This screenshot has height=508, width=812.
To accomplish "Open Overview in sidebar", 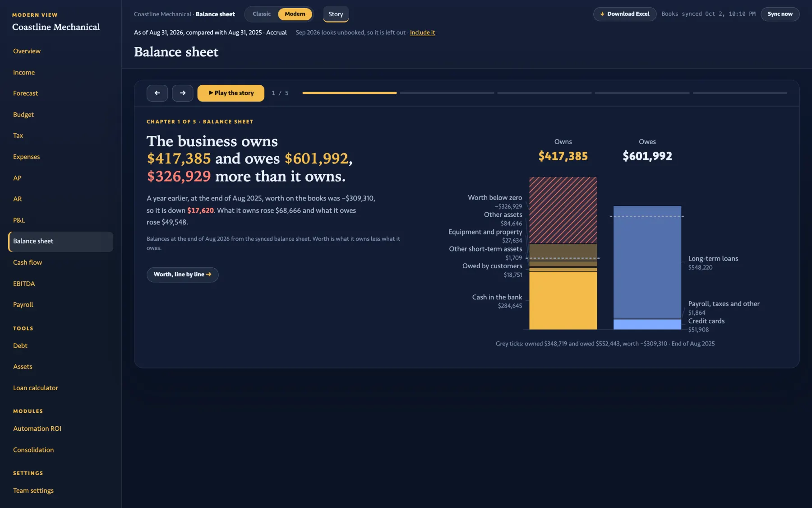I will 60,51.
